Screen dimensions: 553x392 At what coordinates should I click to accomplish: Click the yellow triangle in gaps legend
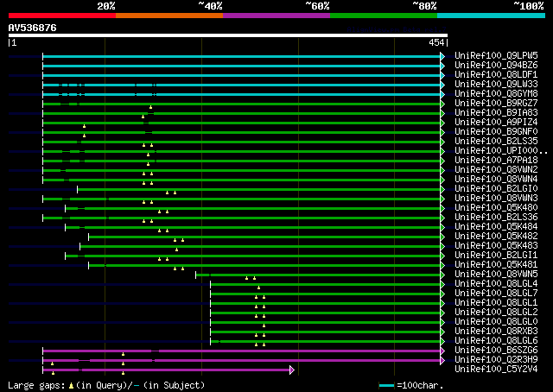tap(71, 386)
